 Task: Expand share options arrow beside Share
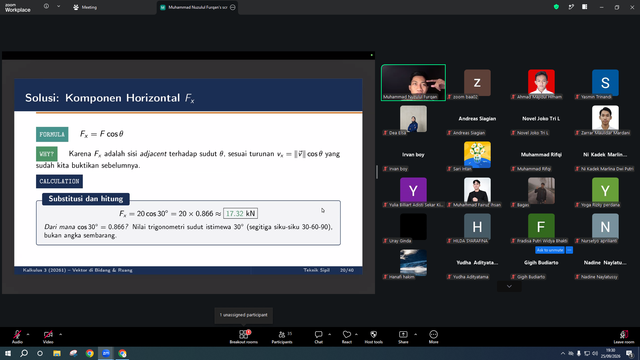click(x=416, y=334)
